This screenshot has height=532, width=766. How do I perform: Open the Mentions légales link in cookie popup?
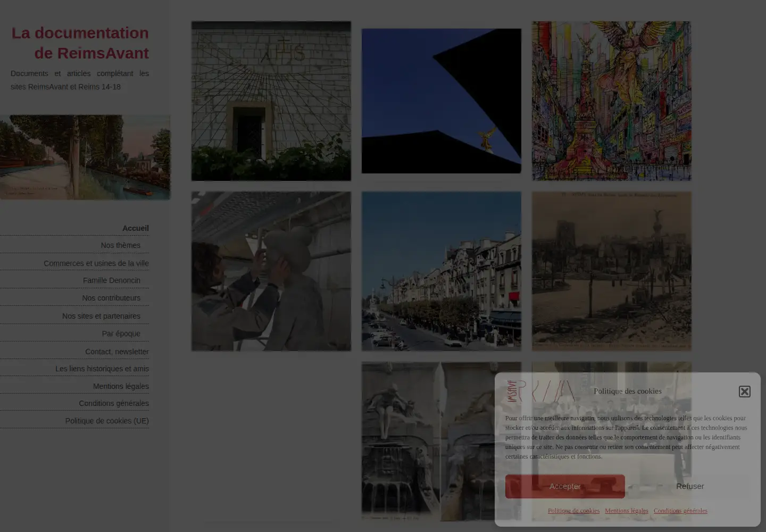tap(627, 511)
